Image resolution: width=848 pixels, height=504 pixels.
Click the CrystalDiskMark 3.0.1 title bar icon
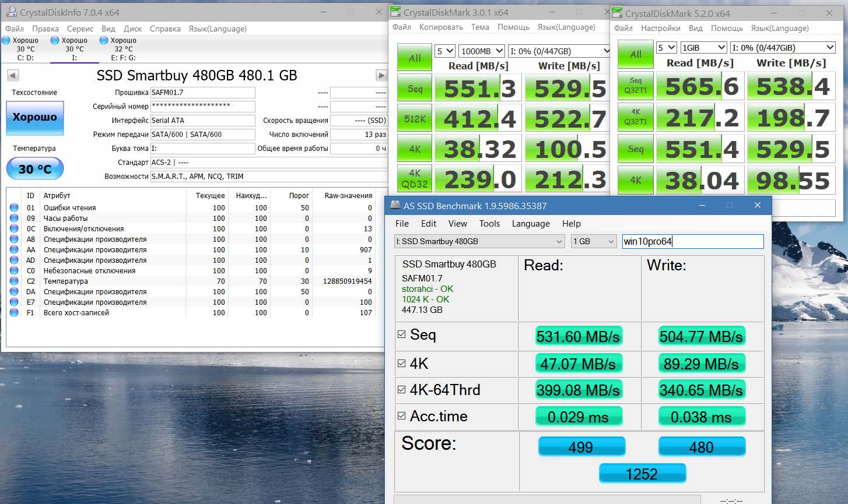pos(395,12)
